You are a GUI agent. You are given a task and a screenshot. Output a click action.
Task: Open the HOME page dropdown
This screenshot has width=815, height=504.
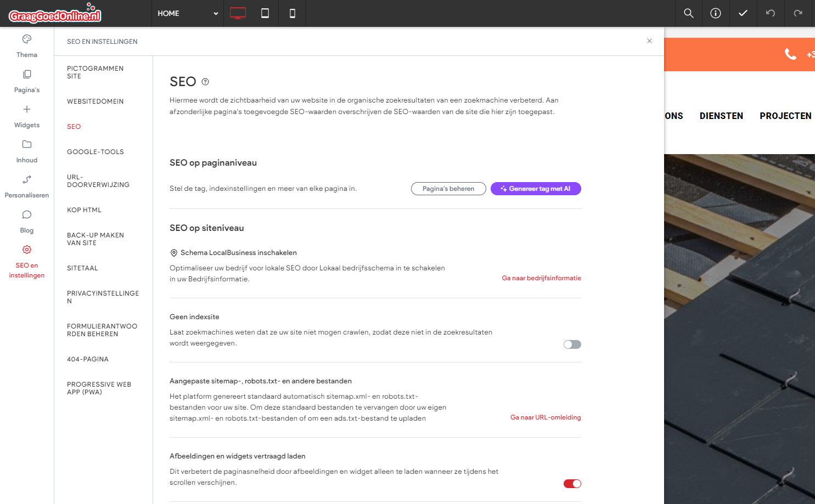(188, 13)
